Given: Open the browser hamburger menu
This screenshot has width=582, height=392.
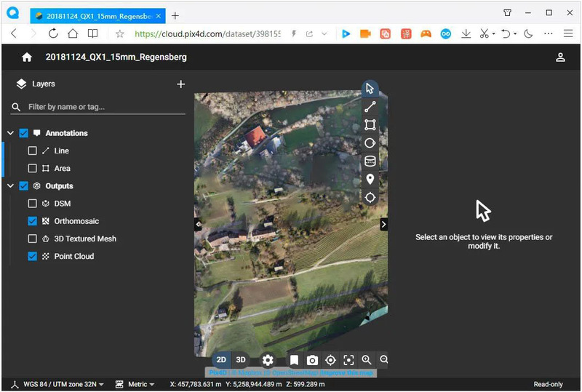Looking at the screenshot, I should pos(568,33).
